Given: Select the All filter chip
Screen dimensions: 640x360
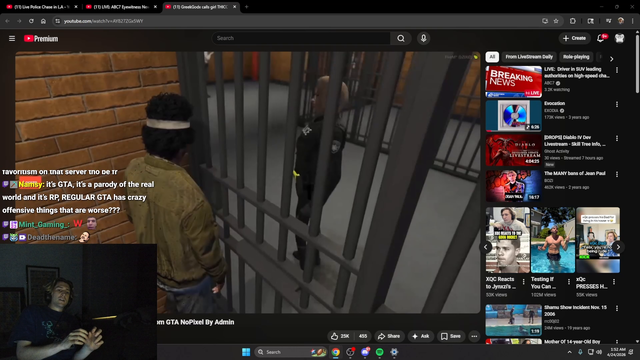Looking at the screenshot, I should point(492,57).
